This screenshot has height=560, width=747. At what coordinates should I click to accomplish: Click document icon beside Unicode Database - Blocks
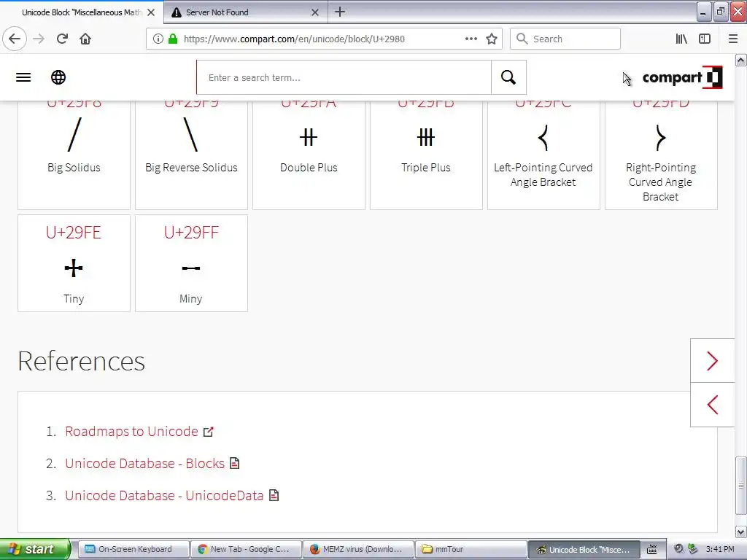coord(234,463)
